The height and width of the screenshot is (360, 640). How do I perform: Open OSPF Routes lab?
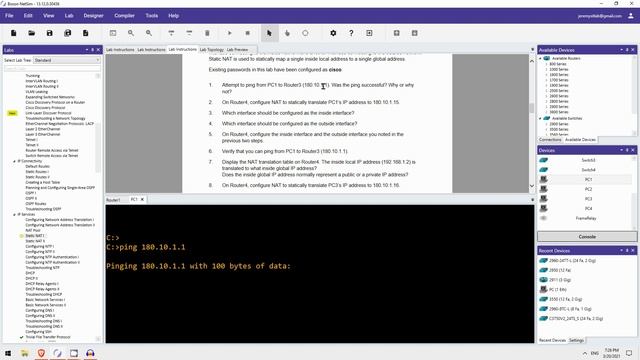pyautogui.click(x=36, y=204)
